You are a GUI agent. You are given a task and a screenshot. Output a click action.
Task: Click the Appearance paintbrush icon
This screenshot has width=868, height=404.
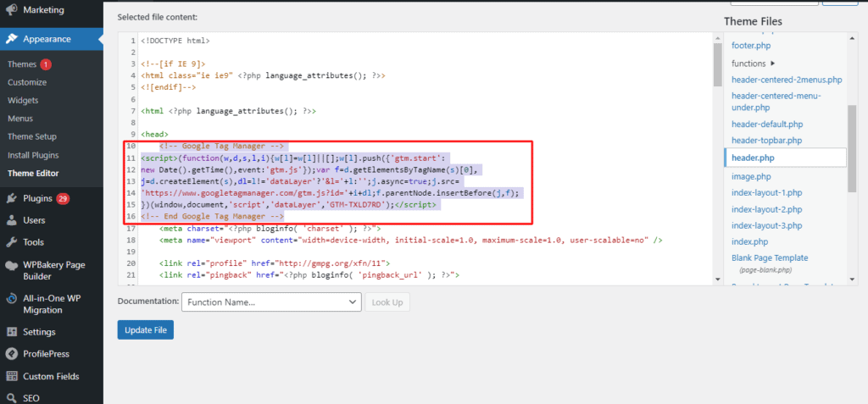coord(11,39)
